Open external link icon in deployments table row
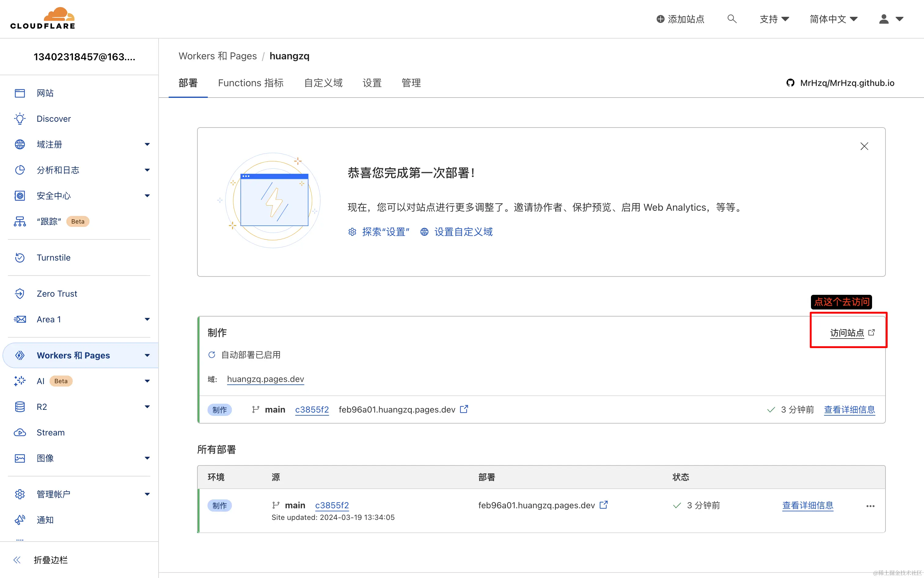 pyautogui.click(x=604, y=505)
